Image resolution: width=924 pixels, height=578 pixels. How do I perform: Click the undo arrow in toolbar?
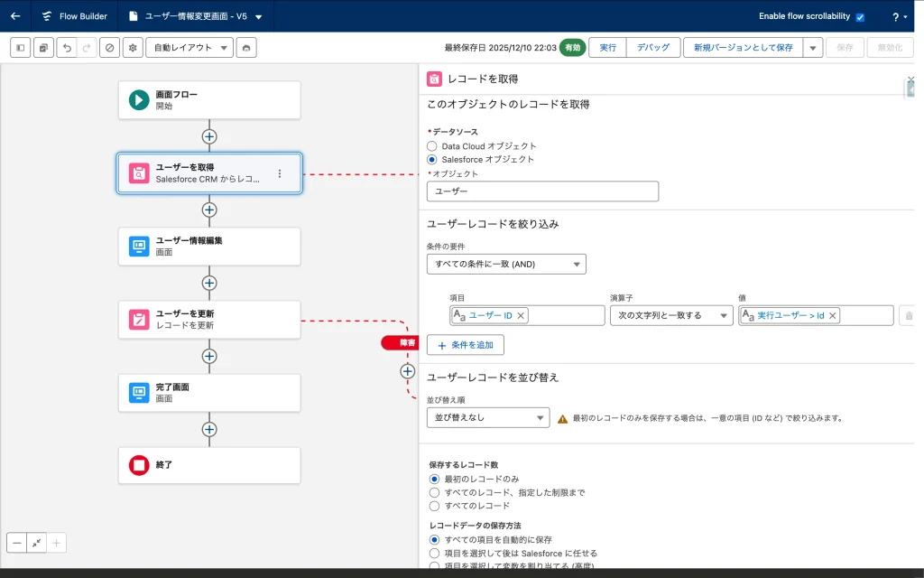(66, 48)
